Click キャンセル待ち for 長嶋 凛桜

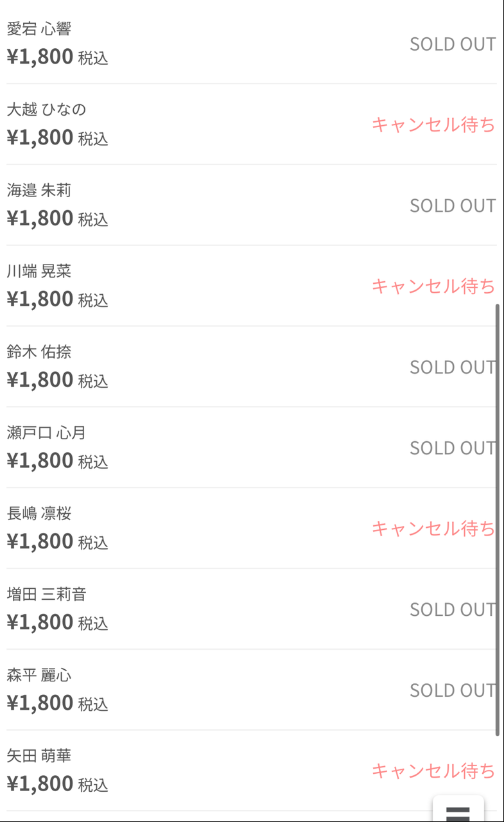tap(433, 529)
